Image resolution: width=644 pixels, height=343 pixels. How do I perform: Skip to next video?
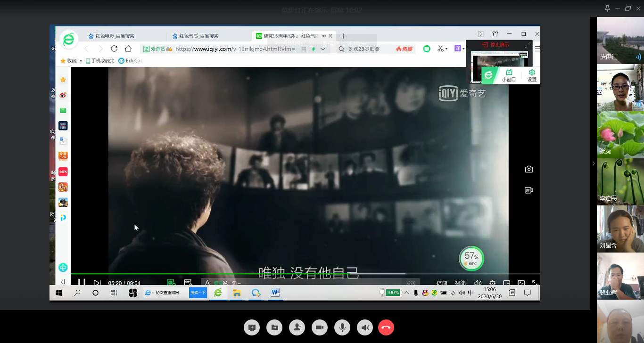97,283
